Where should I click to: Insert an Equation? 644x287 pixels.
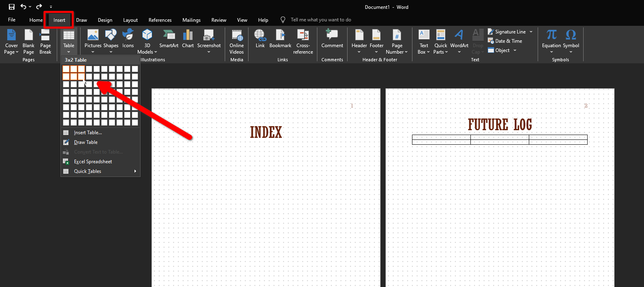tap(551, 42)
